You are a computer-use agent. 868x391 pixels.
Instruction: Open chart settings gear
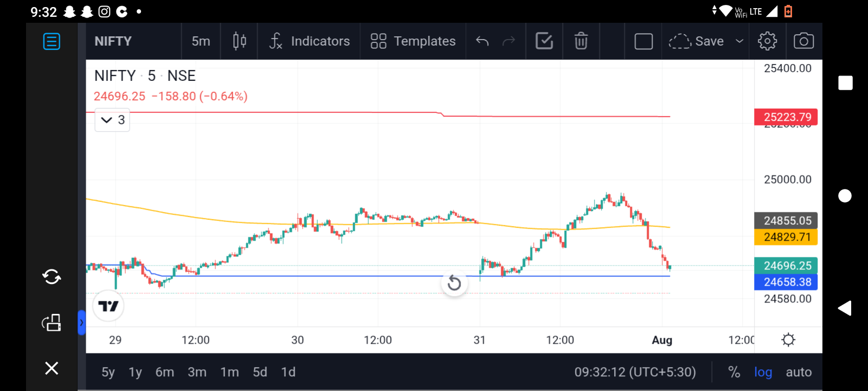point(767,41)
